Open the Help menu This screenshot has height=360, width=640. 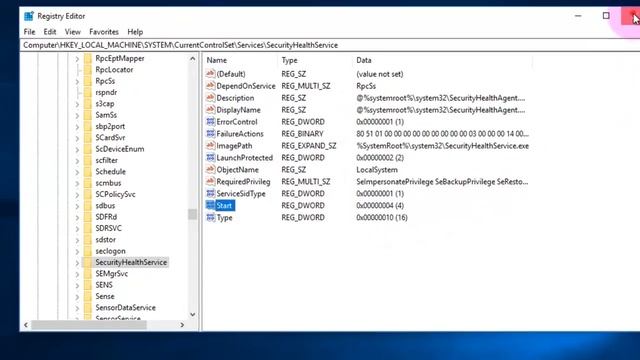pyautogui.click(x=135, y=32)
